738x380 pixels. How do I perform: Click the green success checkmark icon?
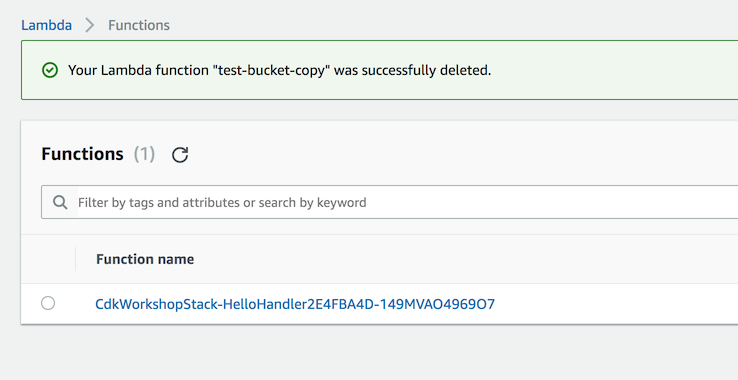tap(50, 70)
